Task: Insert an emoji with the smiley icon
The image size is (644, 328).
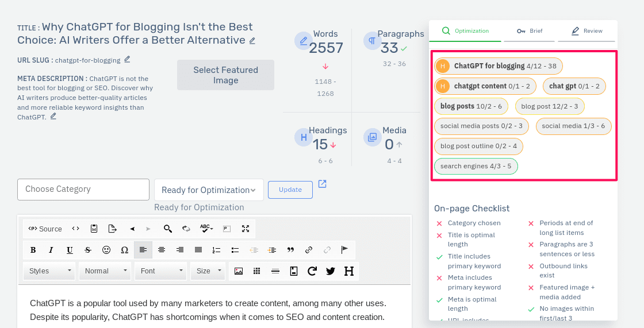Action: coord(106,250)
